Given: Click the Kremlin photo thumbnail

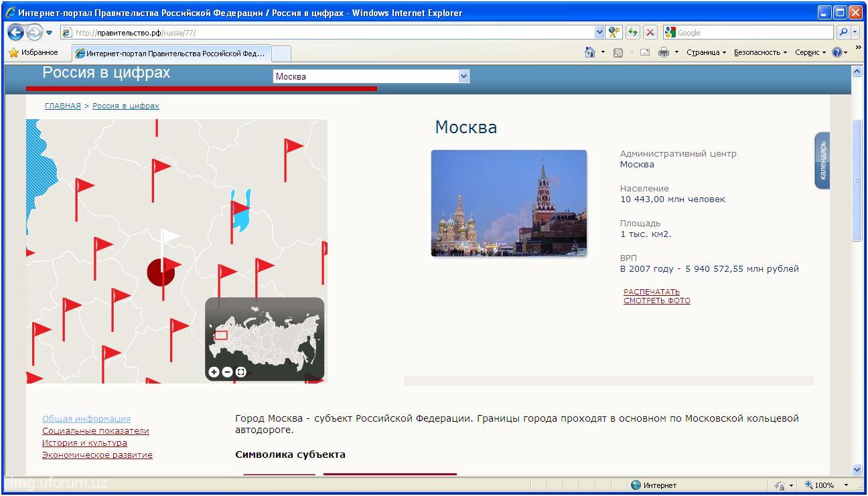Looking at the screenshot, I should point(509,203).
